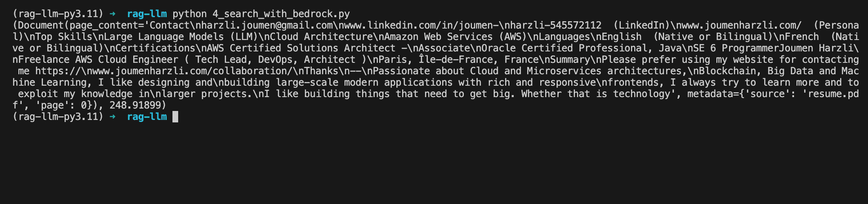
Task: Click the Document(page_content= text
Action: pyautogui.click(x=81, y=25)
